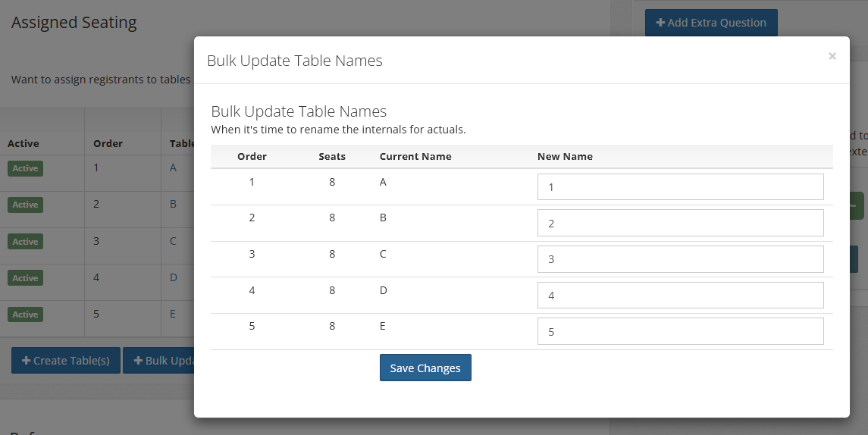Click Save Changes button

(x=425, y=368)
